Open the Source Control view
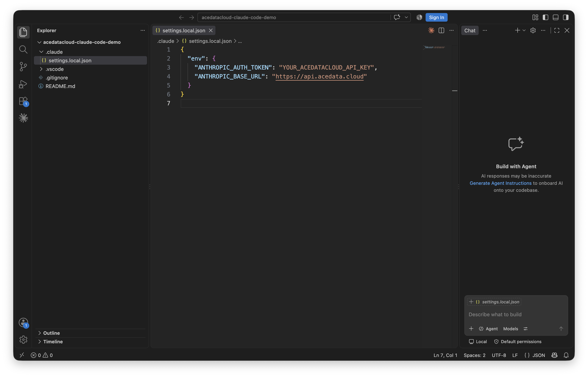588x377 pixels. pos(23,66)
